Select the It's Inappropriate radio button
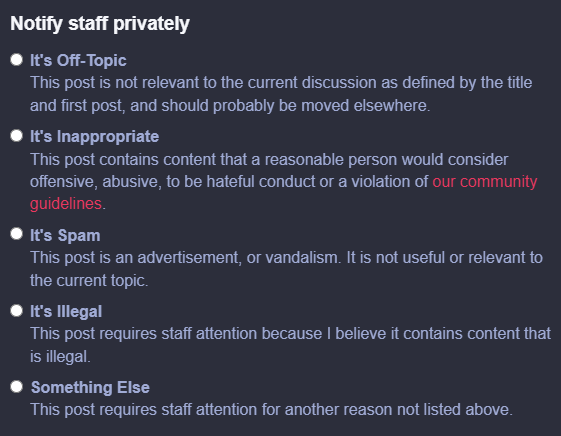Image resolution: width=561 pixels, height=436 pixels. click(16, 136)
